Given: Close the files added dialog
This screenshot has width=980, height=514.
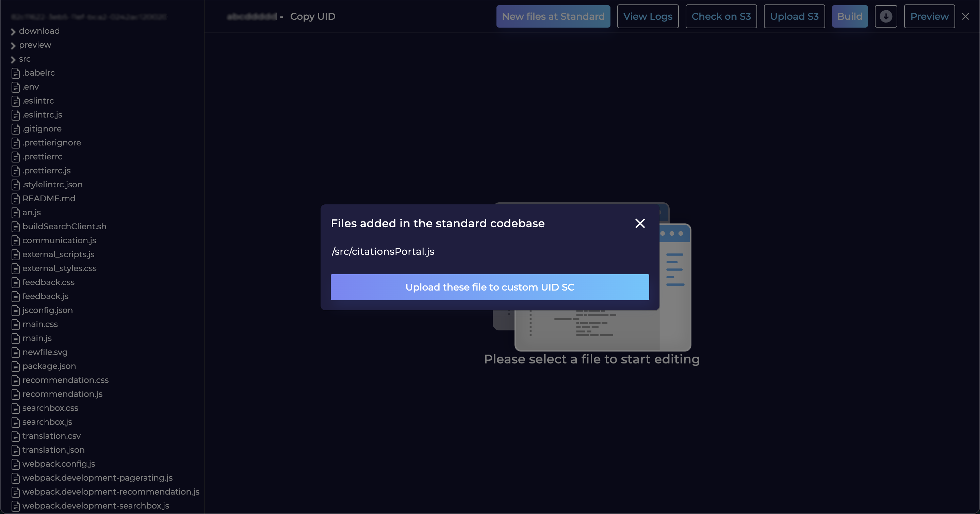Looking at the screenshot, I should [640, 223].
